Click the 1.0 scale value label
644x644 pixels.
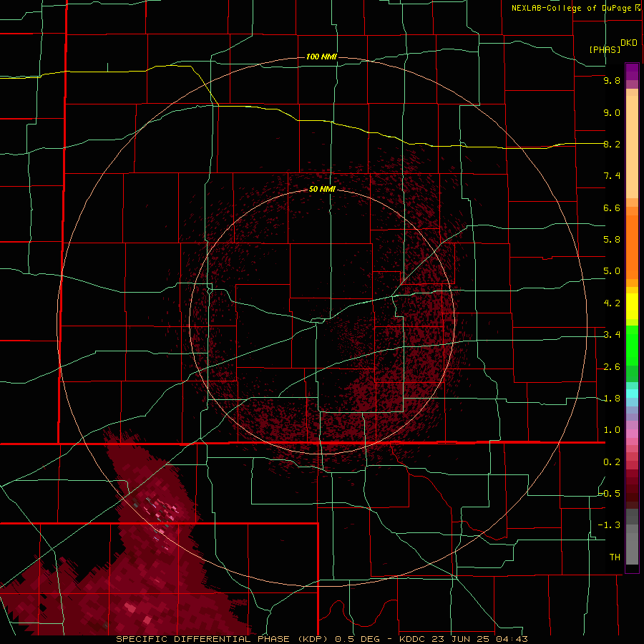click(x=612, y=430)
